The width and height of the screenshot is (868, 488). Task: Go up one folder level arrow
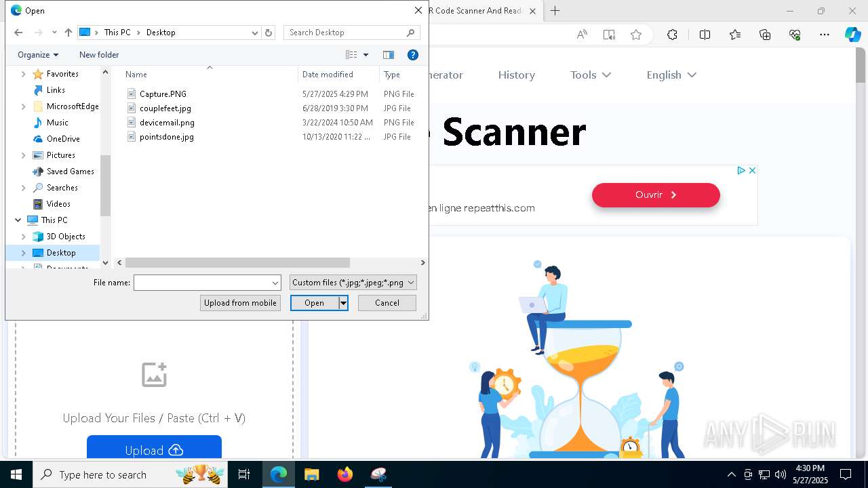point(68,33)
